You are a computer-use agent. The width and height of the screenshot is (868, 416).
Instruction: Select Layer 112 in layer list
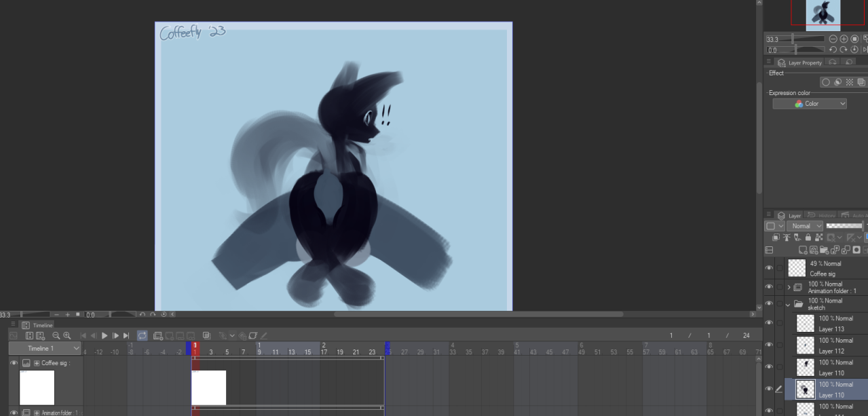(x=831, y=345)
